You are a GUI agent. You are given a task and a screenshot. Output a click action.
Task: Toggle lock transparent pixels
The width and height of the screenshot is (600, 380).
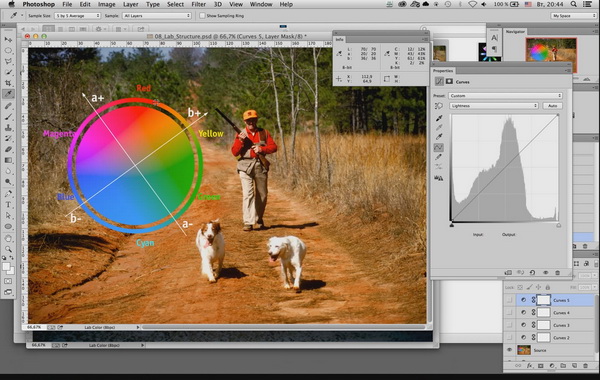(520, 287)
